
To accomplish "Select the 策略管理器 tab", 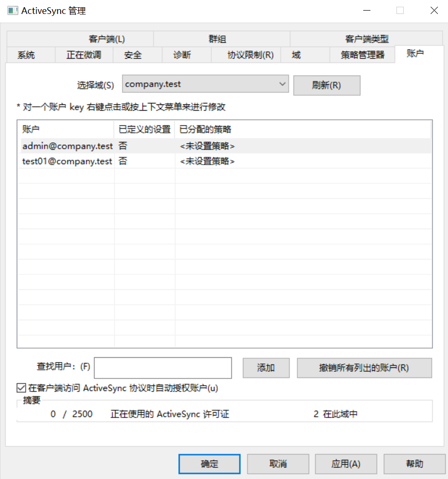I will point(362,55).
